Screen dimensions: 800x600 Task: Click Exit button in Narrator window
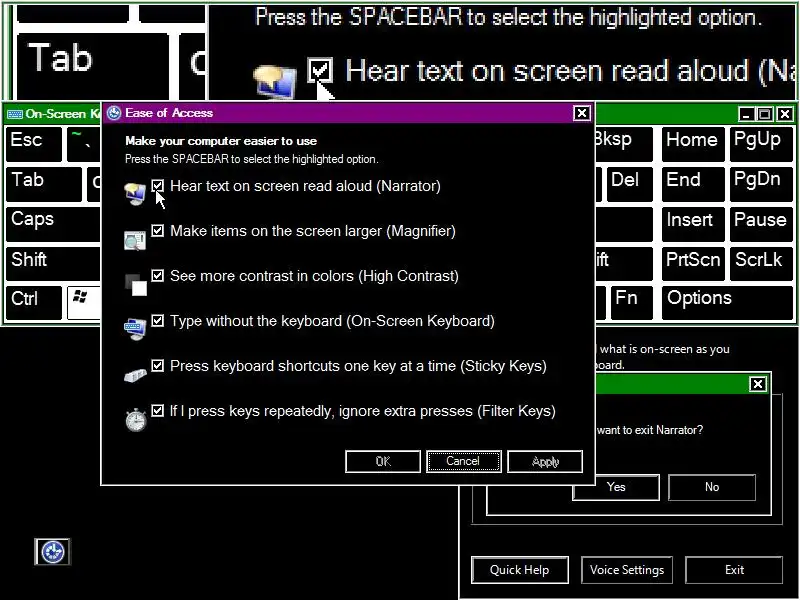(x=734, y=570)
